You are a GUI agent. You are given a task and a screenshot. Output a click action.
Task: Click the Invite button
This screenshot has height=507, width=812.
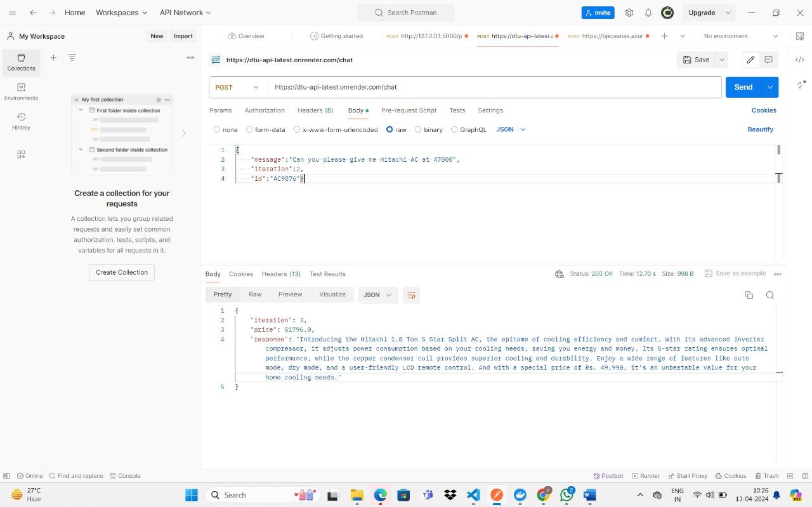pos(598,13)
